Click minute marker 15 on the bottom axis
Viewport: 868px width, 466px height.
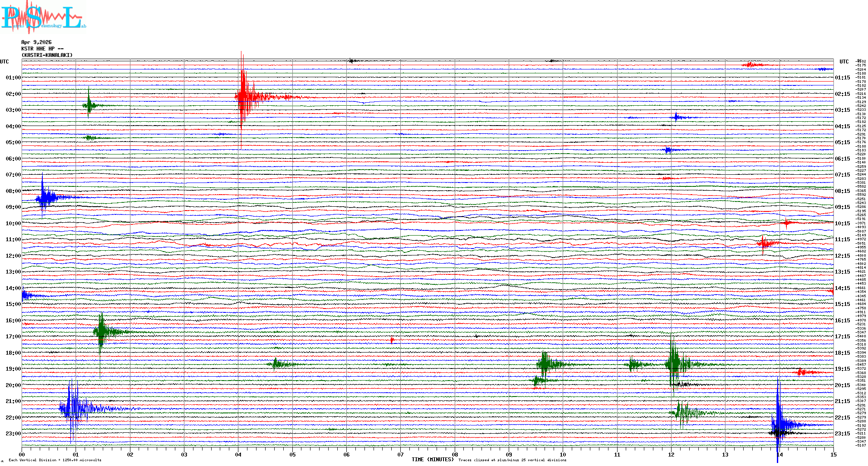[833, 454]
